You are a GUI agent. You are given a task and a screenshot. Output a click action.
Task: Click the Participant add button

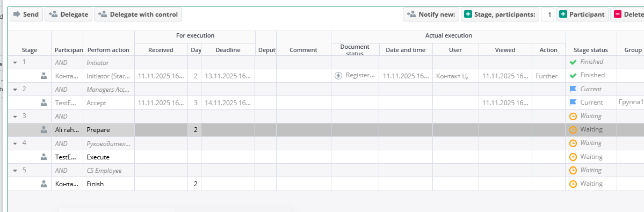582,14
